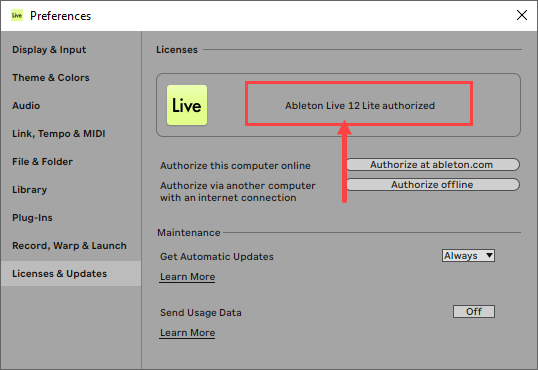The image size is (538, 370).
Task: Click the Maintenance section heading
Action: click(x=189, y=233)
